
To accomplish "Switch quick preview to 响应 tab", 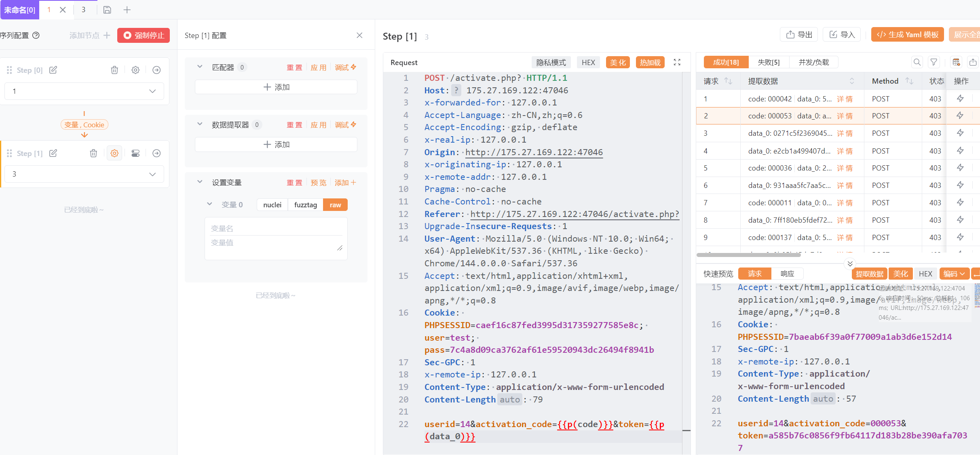I will tap(787, 274).
